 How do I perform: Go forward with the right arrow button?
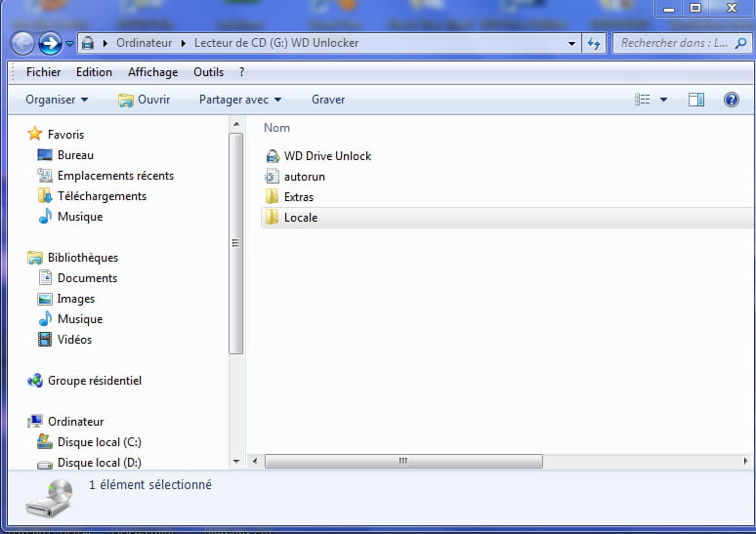pyautogui.click(x=50, y=43)
